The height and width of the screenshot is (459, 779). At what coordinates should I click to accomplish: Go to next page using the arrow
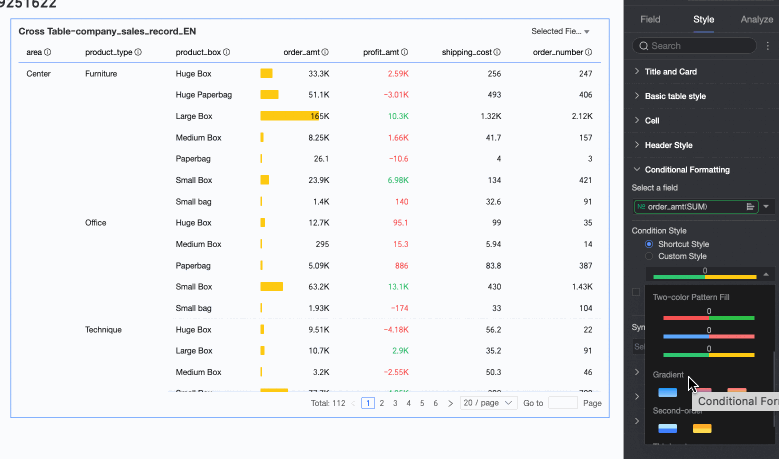(450, 403)
